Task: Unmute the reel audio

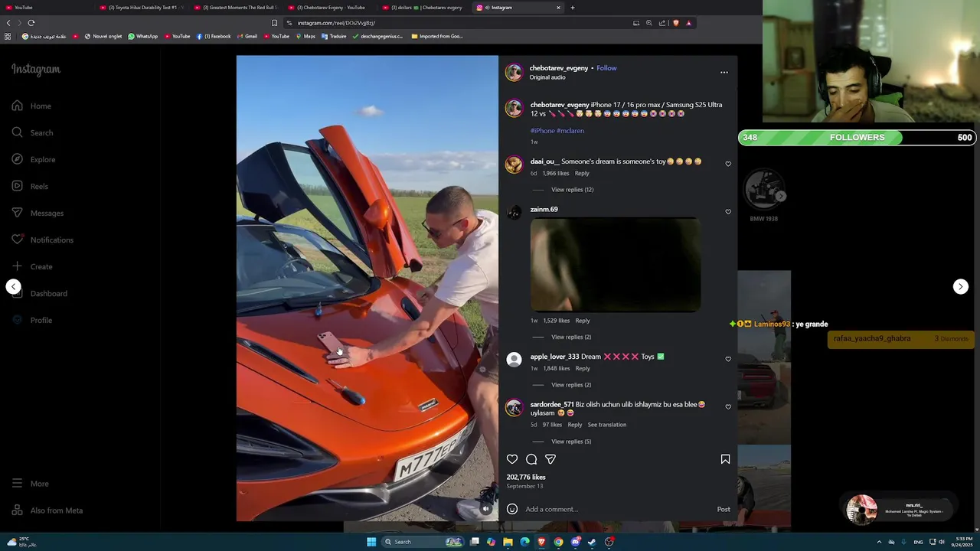Action: (485, 509)
